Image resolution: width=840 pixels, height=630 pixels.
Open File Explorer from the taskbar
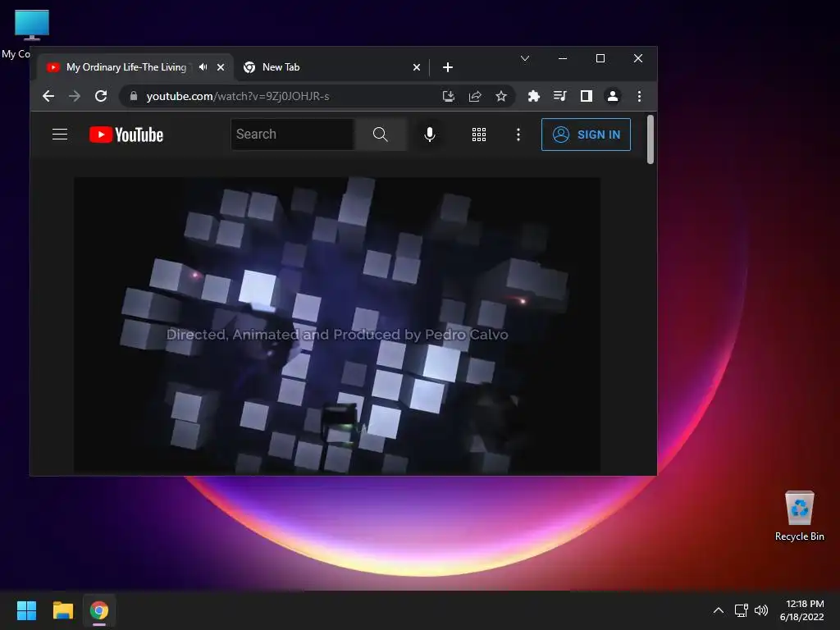tap(62, 610)
